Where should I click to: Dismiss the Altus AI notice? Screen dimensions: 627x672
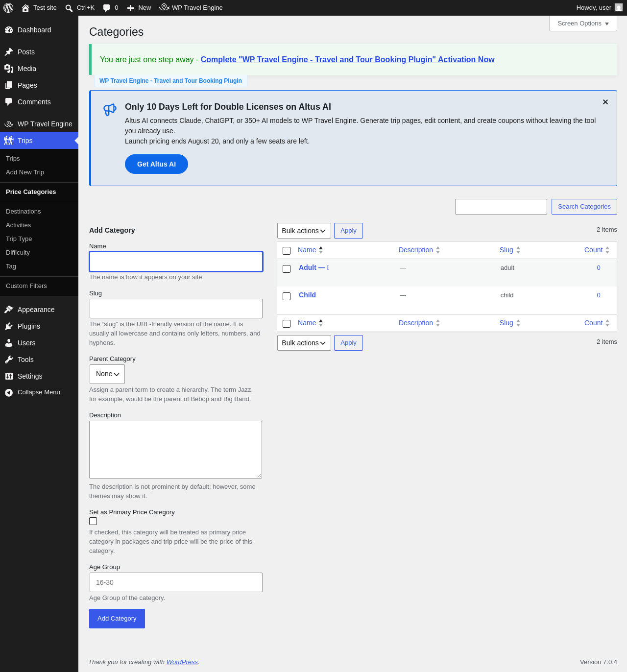(x=605, y=102)
